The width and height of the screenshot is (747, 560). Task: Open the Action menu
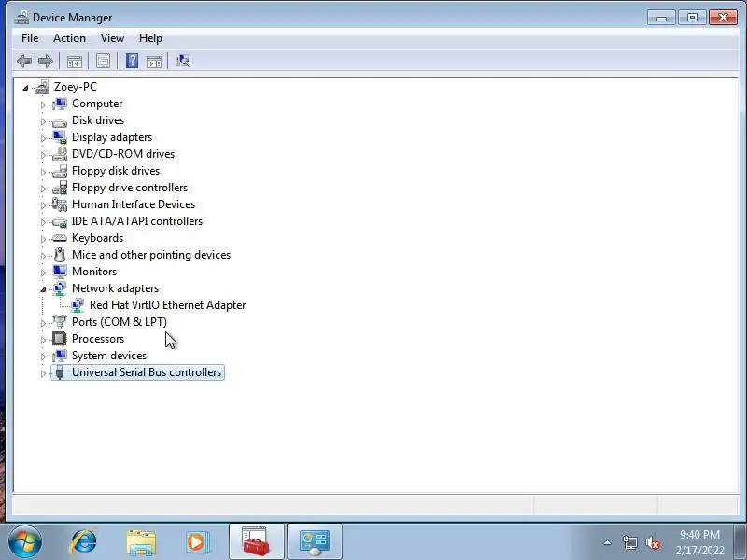point(69,38)
